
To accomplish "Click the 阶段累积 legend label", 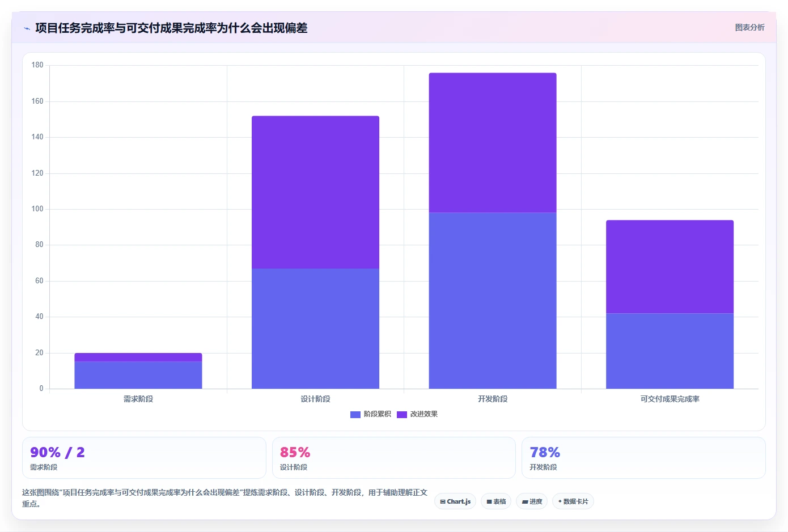I will coord(378,414).
